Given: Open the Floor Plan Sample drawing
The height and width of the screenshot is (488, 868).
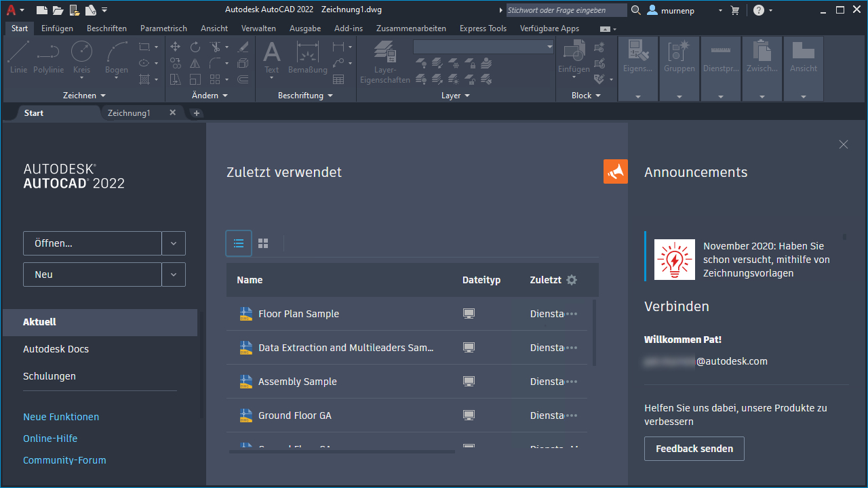Looking at the screenshot, I should click(x=298, y=314).
